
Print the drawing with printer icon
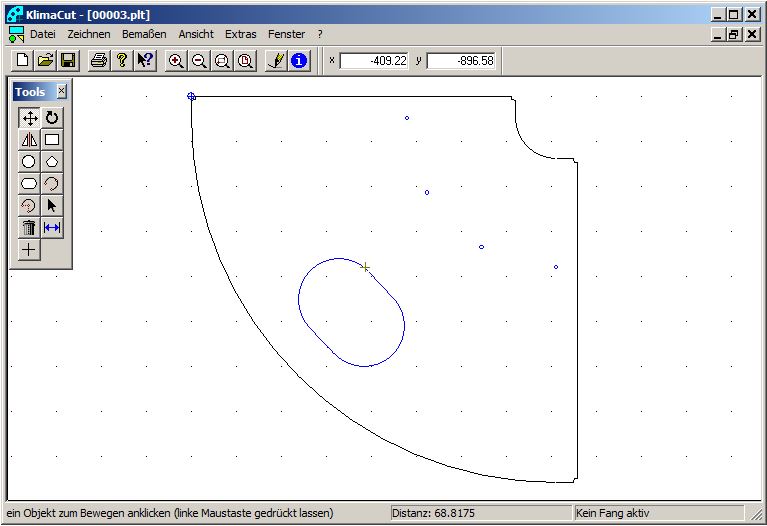(x=99, y=61)
